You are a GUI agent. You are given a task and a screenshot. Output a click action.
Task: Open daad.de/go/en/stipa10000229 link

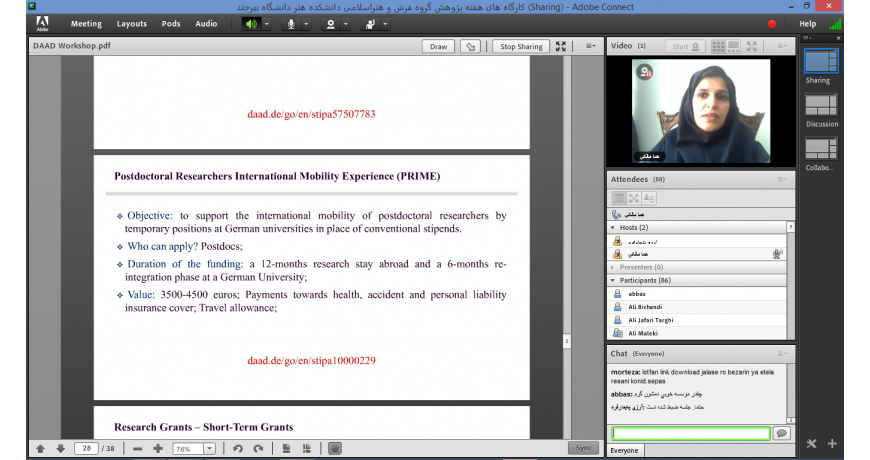click(311, 361)
